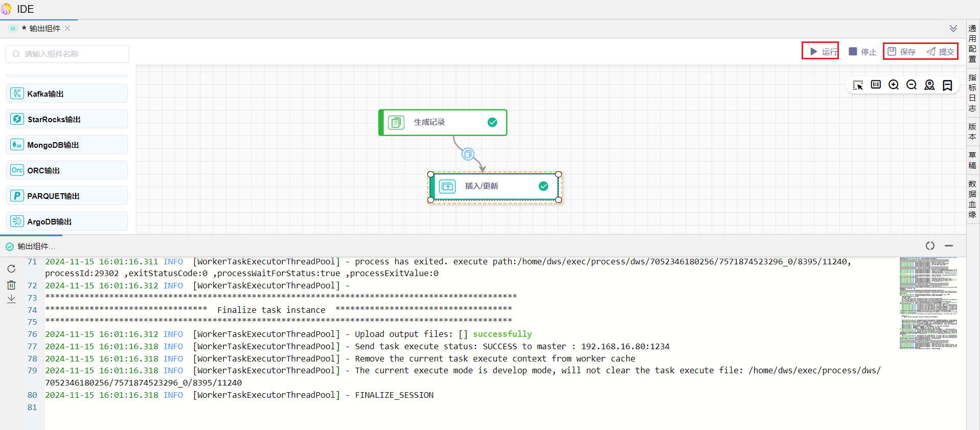
Task: Click the 1:1 actual size icon
Action: pos(876,85)
